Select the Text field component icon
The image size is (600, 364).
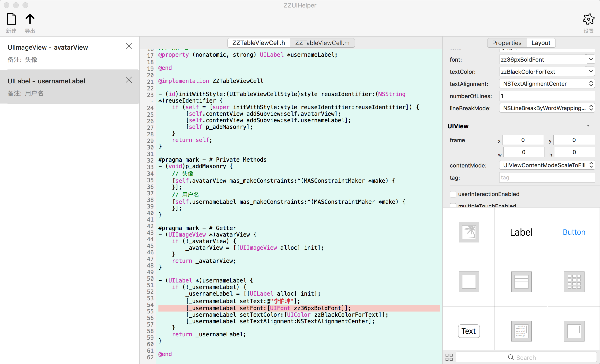click(469, 331)
